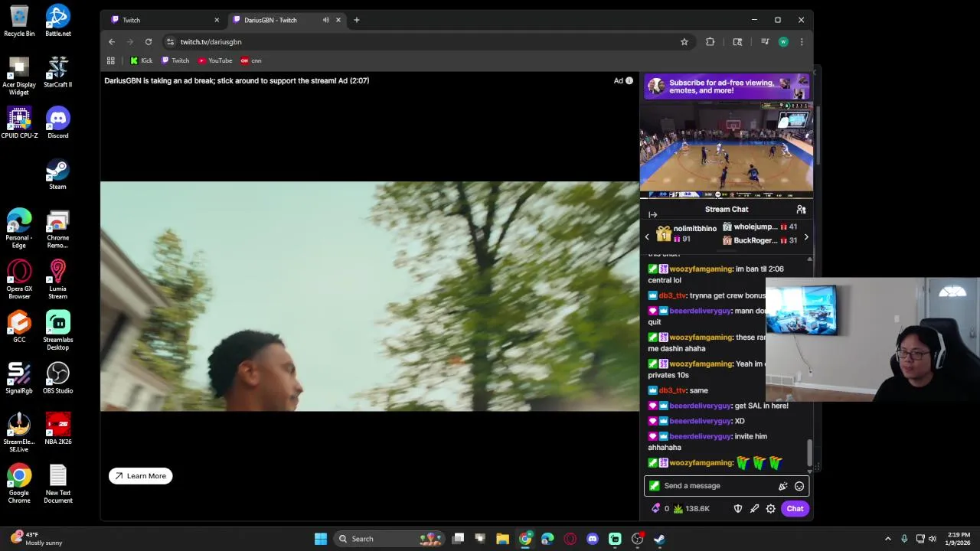
Task: Click the nolimitbhino top gifter entry
Action: pos(687,233)
